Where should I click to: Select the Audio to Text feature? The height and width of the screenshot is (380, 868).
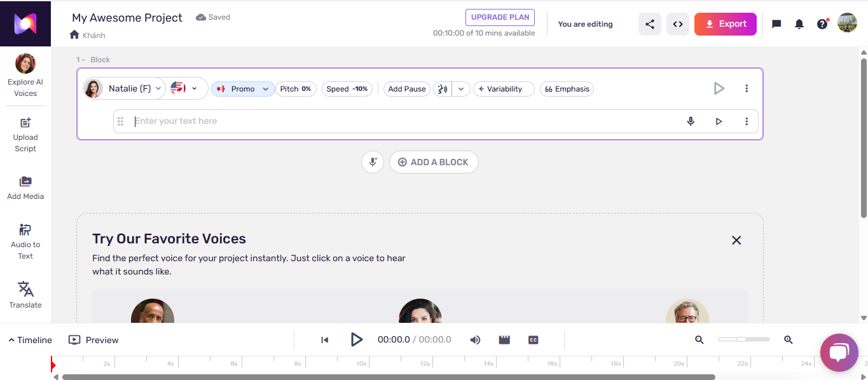(x=25, y=240)
